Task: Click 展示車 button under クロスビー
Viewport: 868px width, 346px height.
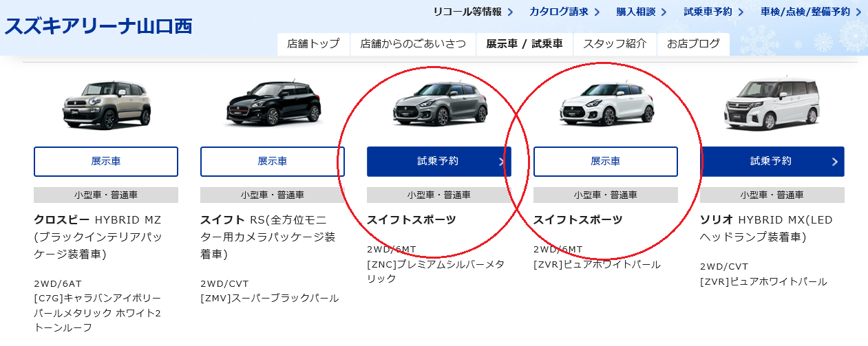Action: pyautogui.click(x=106, y=162)
